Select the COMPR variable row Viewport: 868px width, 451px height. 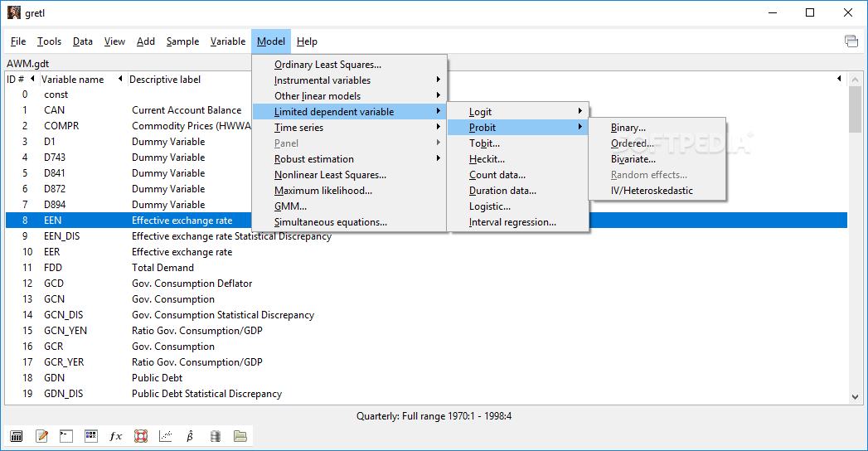click(x=426, y=126)
